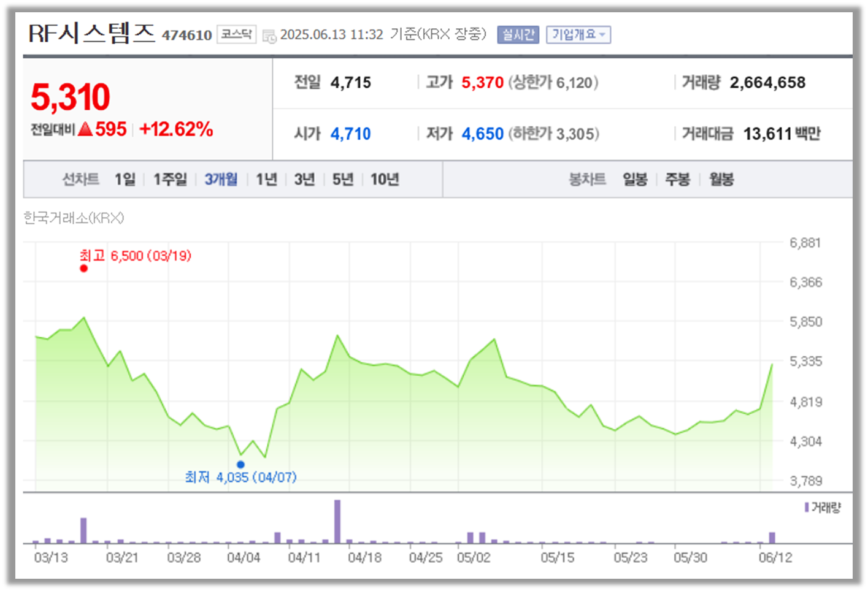Screen dimensions: 868x591
Task: Click the change percentage +12.62%
Action: (x=176, y=129)
